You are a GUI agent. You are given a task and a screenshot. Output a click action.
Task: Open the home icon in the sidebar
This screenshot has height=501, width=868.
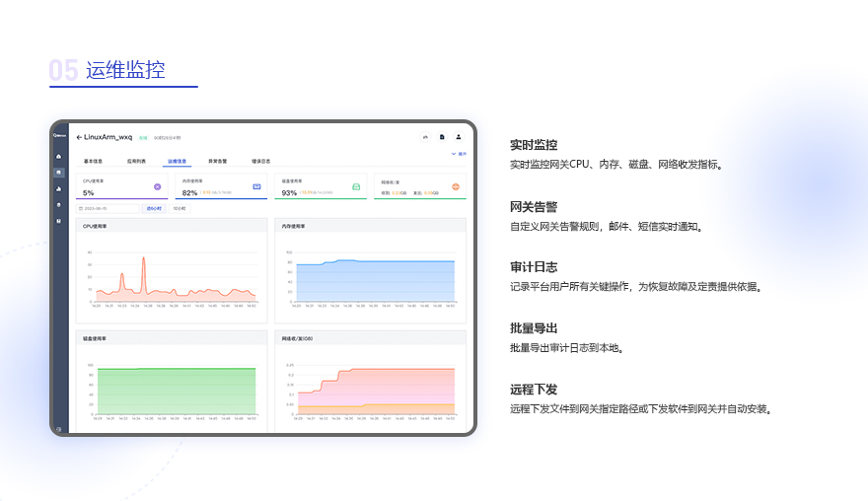pos(58,157)
